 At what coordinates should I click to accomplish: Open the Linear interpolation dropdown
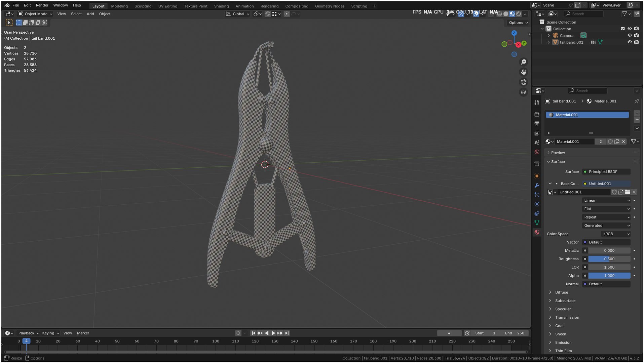pos(606,201)
